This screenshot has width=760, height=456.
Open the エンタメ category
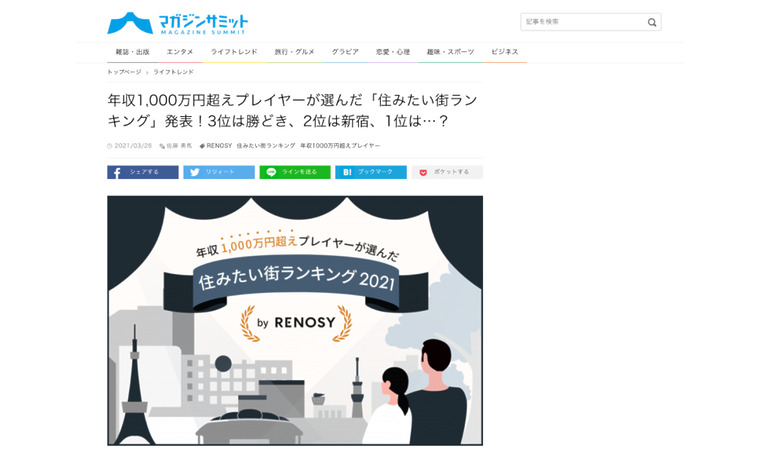(180, 52)
